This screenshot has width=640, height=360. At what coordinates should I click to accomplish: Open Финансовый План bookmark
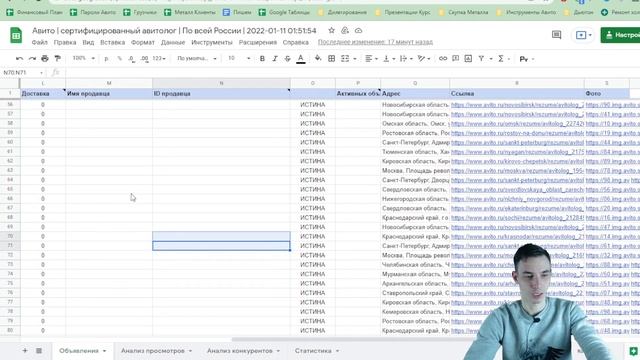[34, 12]
